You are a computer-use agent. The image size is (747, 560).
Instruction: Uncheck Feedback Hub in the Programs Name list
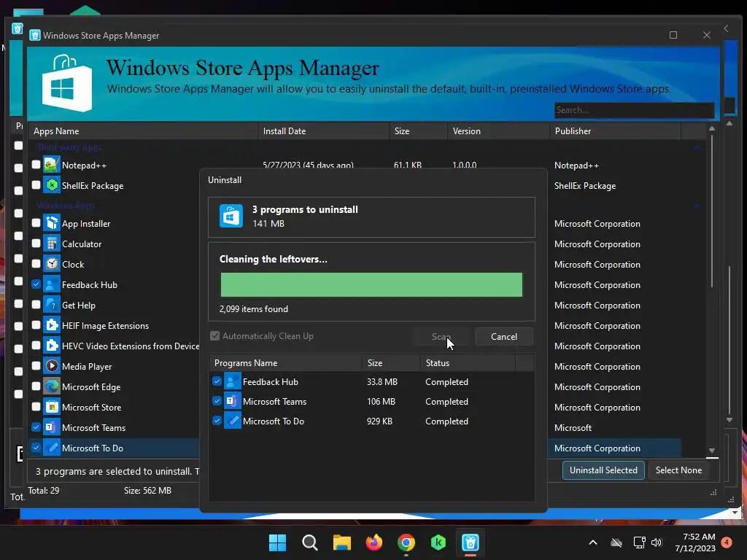(217, 381)
